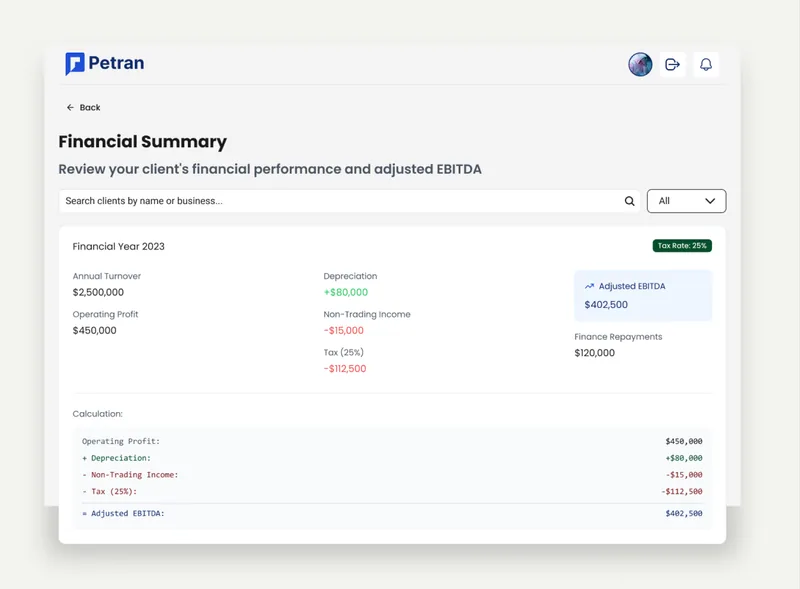The image size is (800, 589).
Task: Click the Financial Summary heading
Action: 142,141
